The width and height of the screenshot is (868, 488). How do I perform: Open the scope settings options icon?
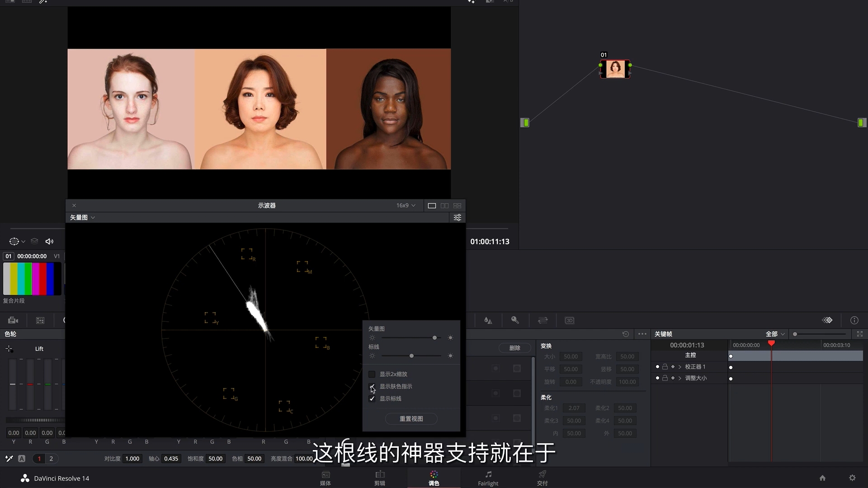457,218
